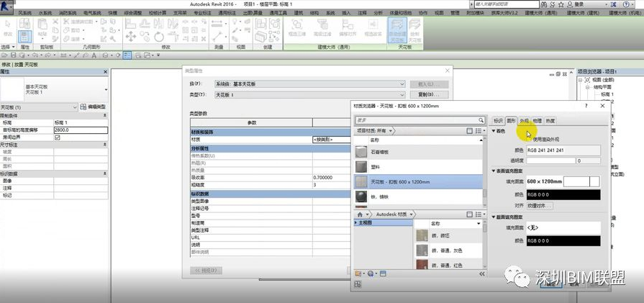Click the surface fill pattern 600 x 1200mm box
The height and width of the screenshot is (303, 644).
pos(563,181)
